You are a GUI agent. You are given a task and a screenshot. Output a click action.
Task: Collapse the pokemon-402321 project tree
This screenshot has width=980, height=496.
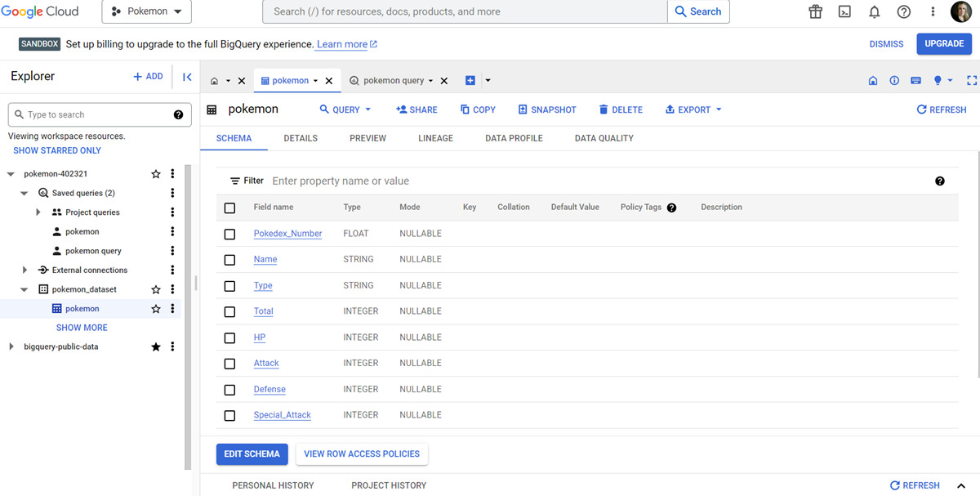click(11, 174)
